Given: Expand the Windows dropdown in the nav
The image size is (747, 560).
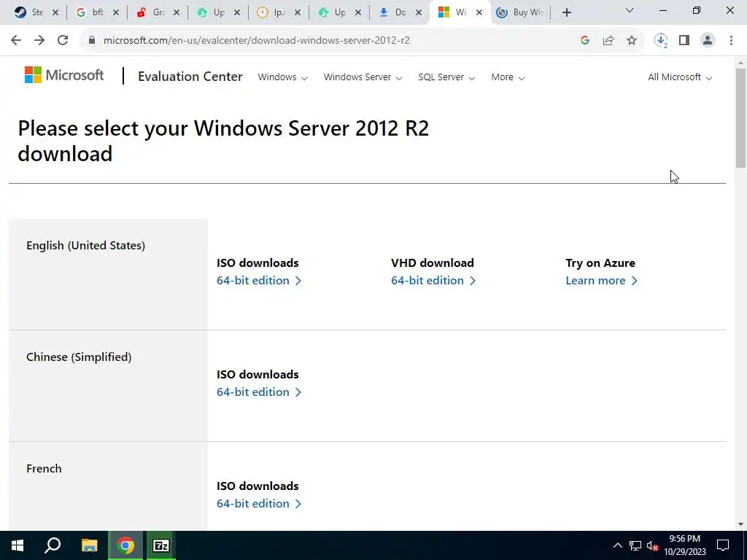Looking at the screenshot, I should tap(282, 77).
